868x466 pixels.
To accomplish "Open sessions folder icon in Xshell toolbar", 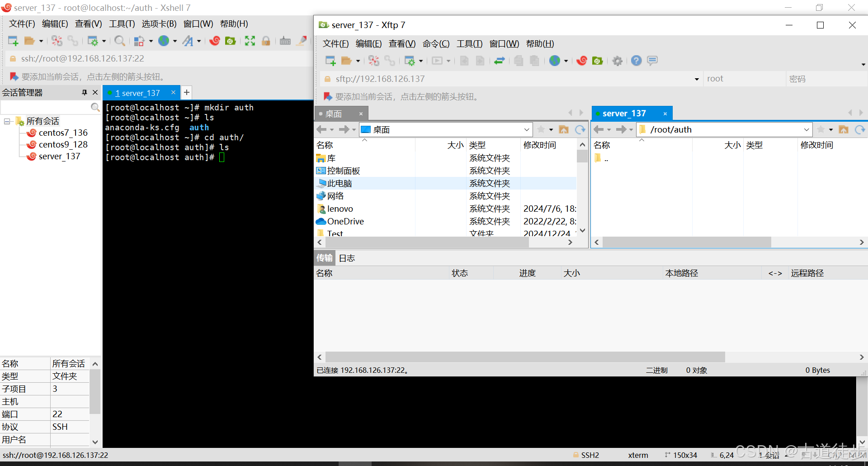I will (x=29, y=41).
